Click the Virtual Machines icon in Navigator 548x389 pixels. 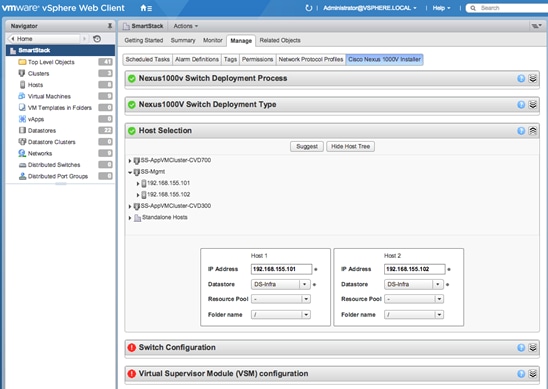(22, 96)
